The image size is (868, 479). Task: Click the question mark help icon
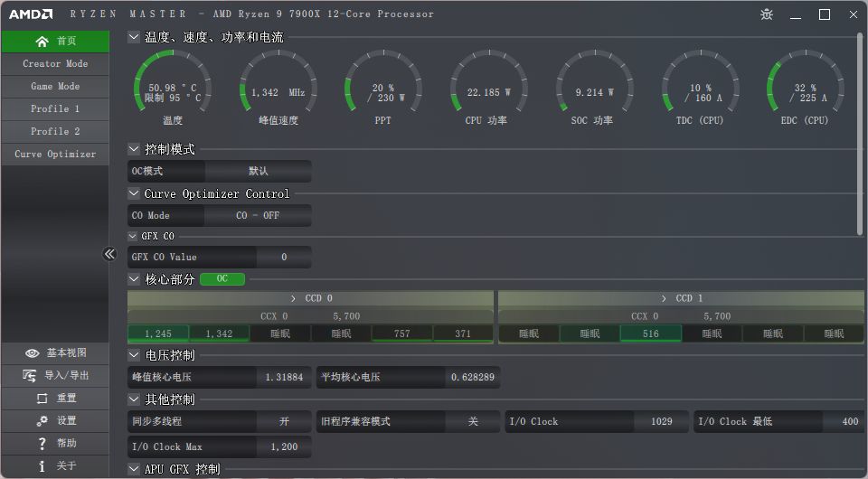tap(42, 443)
